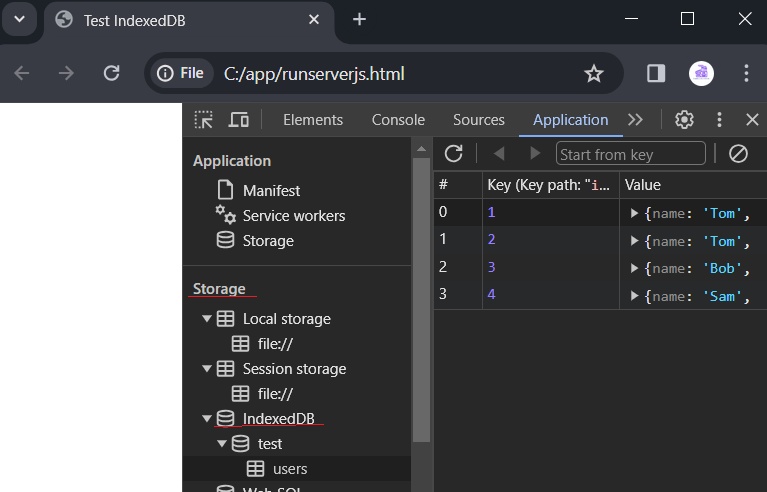Screen dimensions: 767x492
Task: Click the IndexedDB label
Action: pos(278,419)
